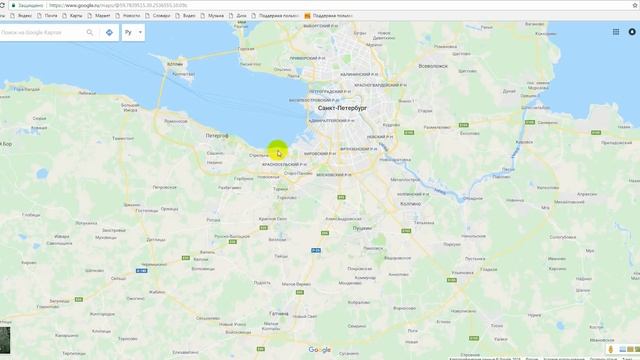Click the Шлиссельбург label
Viewport: 640px width, 360px height.
pos(536,108)
